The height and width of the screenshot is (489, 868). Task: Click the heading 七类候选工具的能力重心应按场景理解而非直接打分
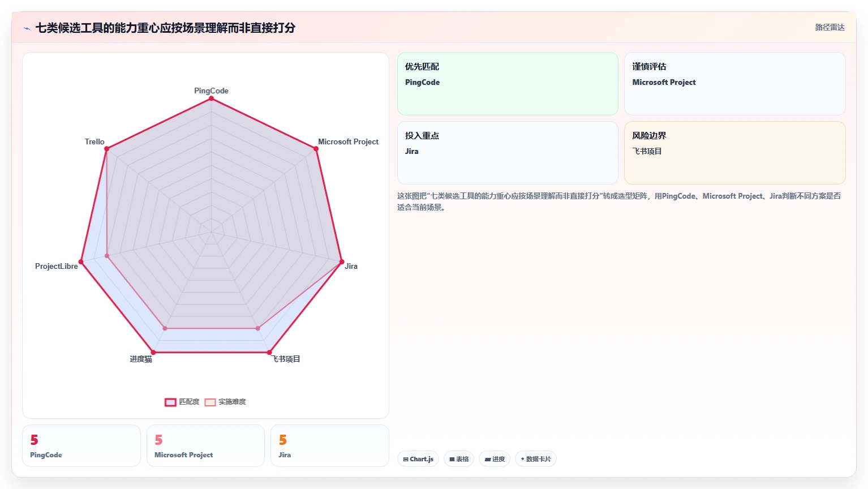click(165, 28)
